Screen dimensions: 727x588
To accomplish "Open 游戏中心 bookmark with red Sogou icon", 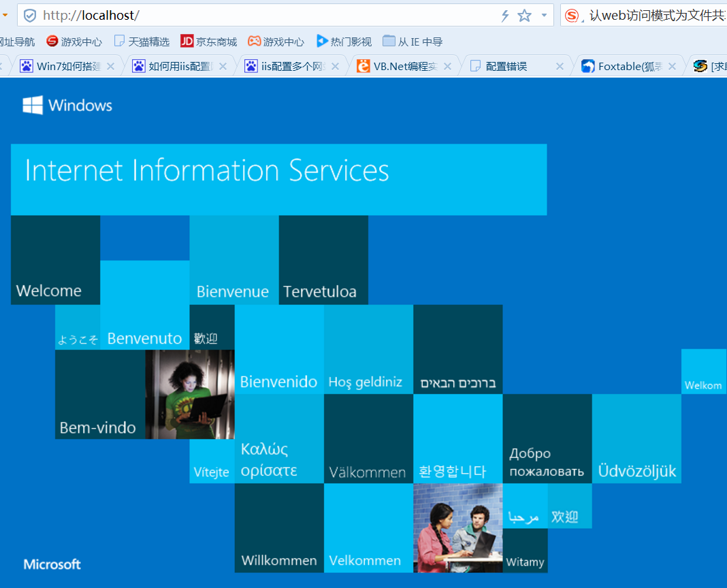I will pyautogui.click(x=74, y=42).
